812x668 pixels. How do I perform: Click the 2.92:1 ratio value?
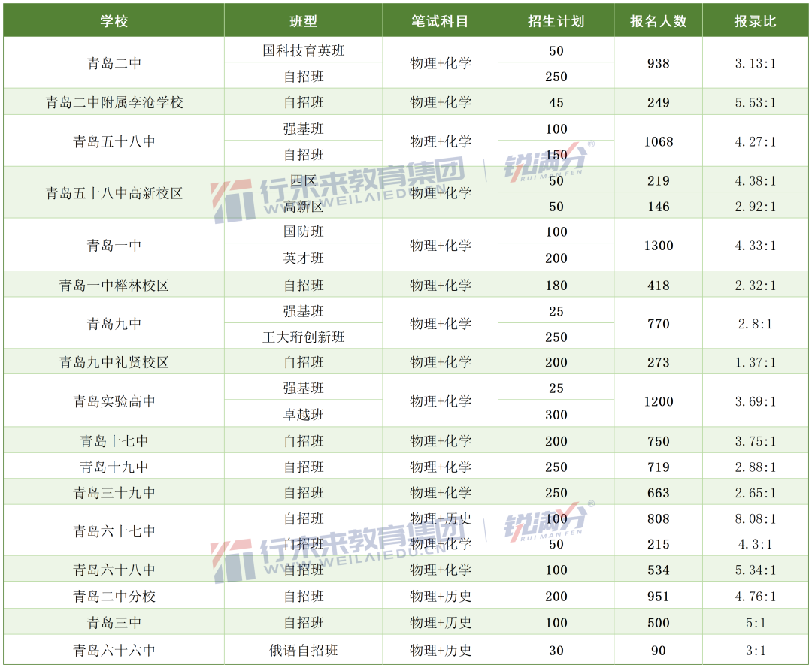pyautogui.click(x=755, y=207)
